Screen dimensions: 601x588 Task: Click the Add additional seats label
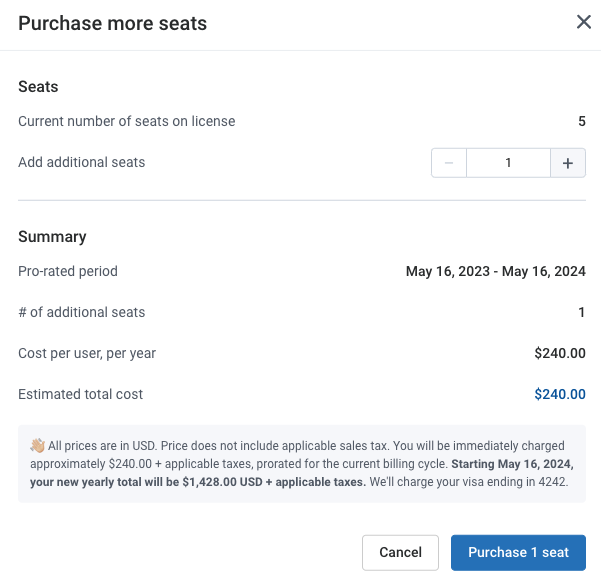click(82, 162)
